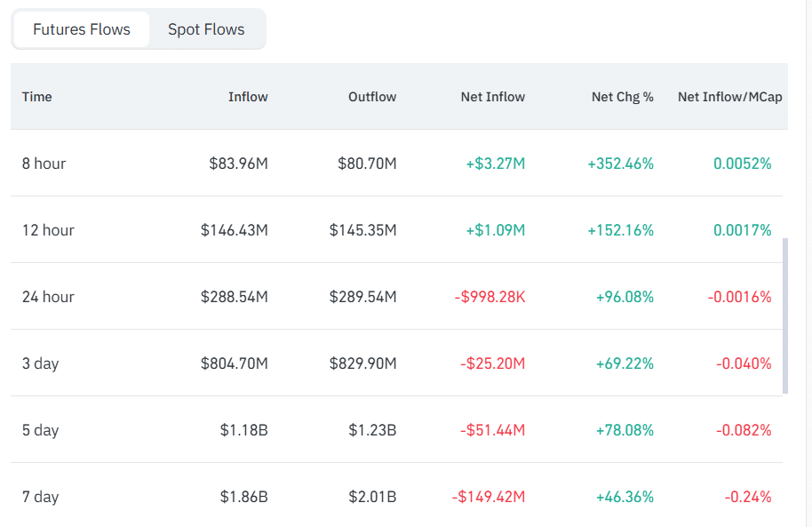Click the 5 day row label

[40, 430]
